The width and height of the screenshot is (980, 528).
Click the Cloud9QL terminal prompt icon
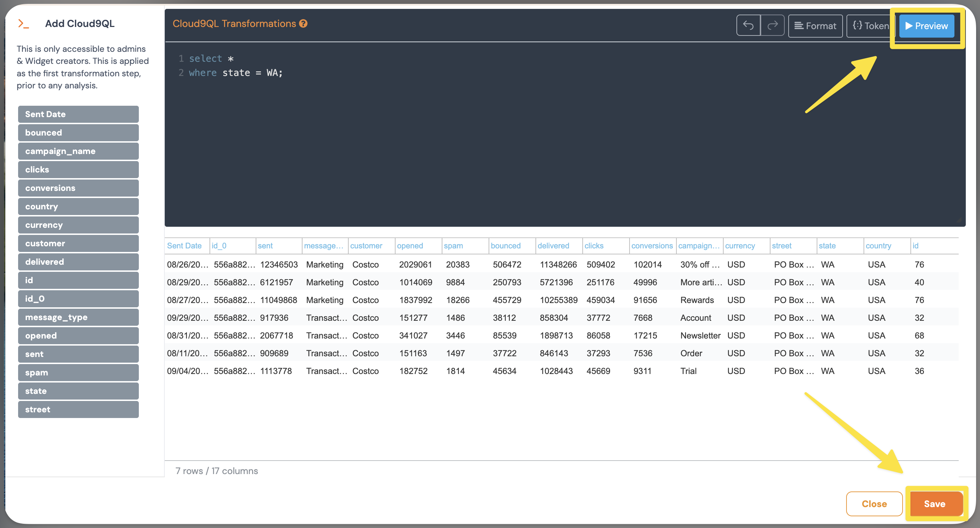coord(23,23)
